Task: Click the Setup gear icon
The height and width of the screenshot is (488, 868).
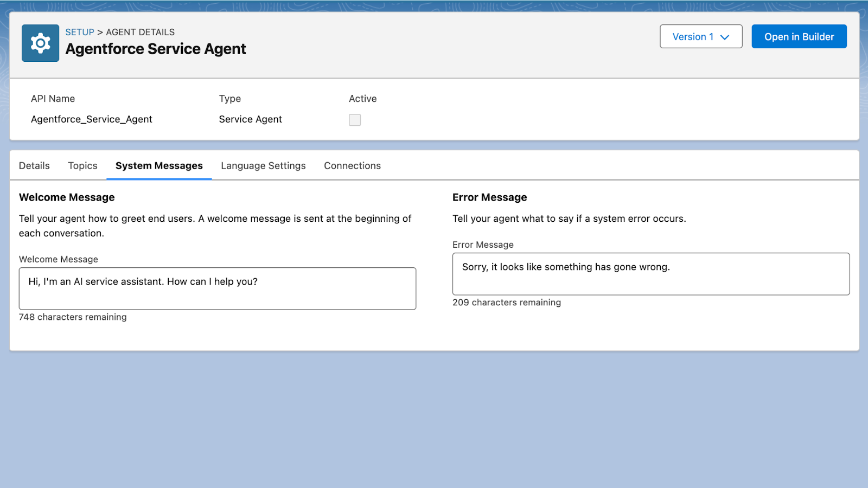Action: point(40,43)
